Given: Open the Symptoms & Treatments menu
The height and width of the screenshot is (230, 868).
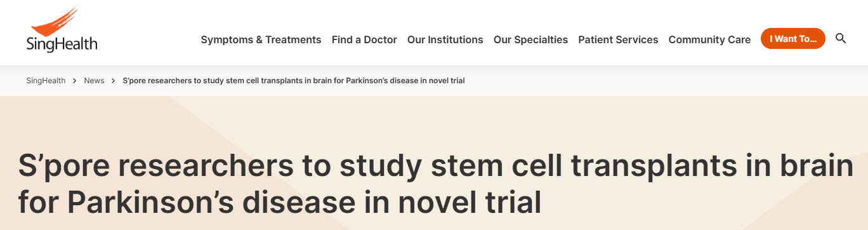Looking at the screenshot, I should click(x=261, y=39).
